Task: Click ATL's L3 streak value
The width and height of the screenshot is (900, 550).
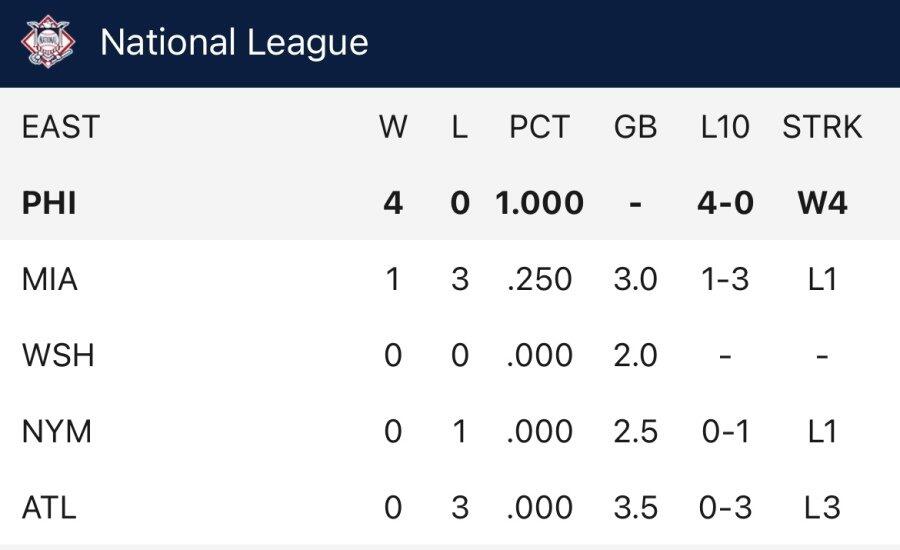Action: 822,507
